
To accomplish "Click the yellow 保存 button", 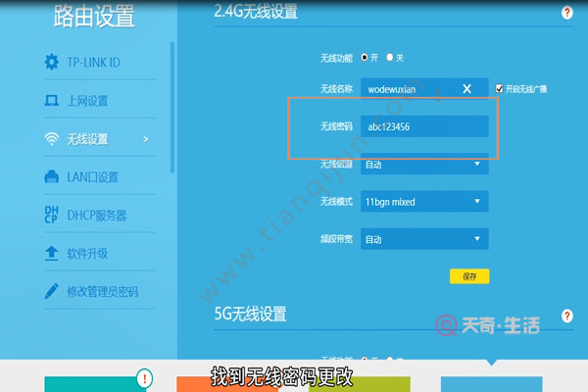I will pyautogui.click(x=468, y=276).
